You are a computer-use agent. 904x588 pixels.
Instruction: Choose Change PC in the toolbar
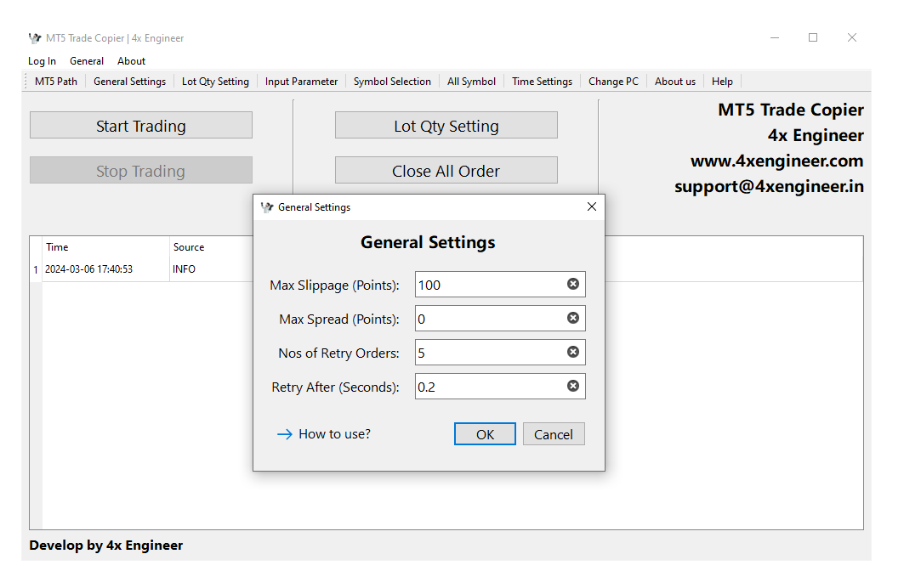coord(613,82)
